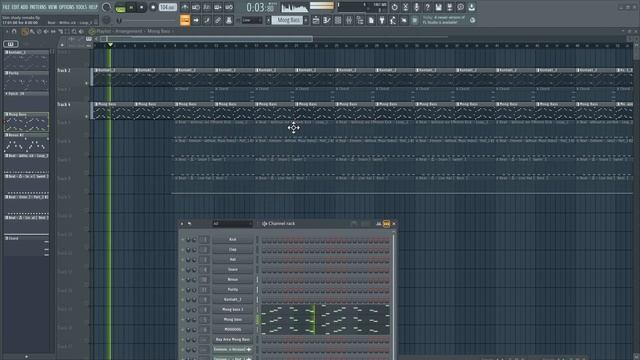Select the playlist playback speaker tool
The height and width of the screenshot is (360, 640).
81,31
